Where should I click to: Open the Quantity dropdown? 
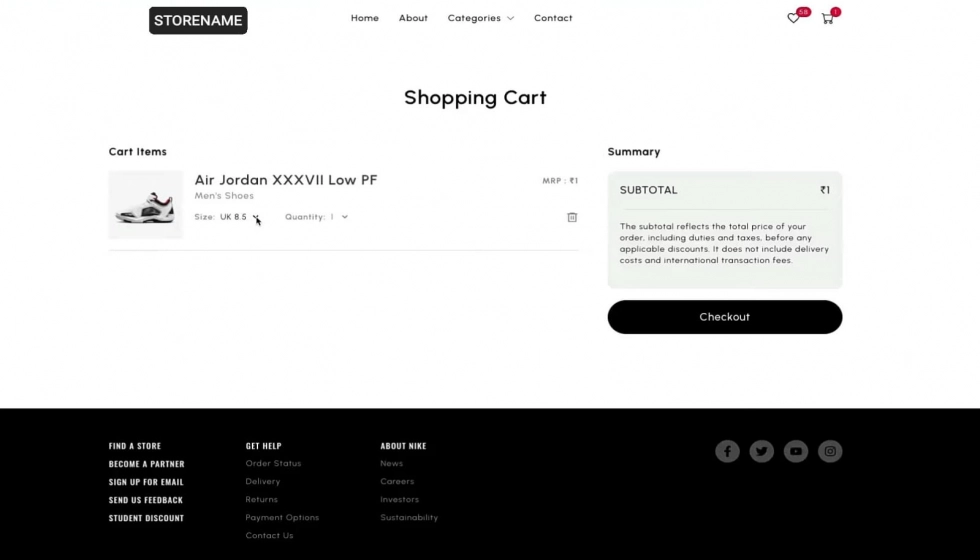tap(316, 217)
